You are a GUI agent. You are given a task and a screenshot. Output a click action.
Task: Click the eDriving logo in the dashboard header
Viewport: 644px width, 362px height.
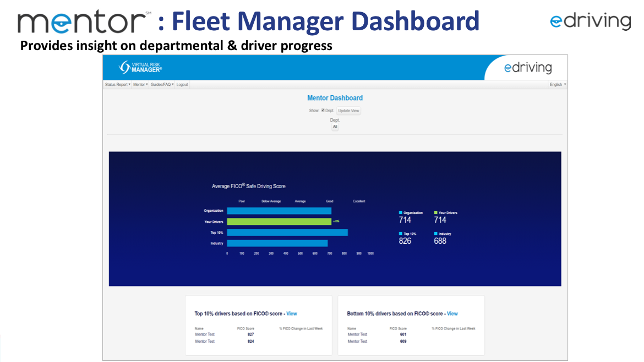[x=528, y=68]
